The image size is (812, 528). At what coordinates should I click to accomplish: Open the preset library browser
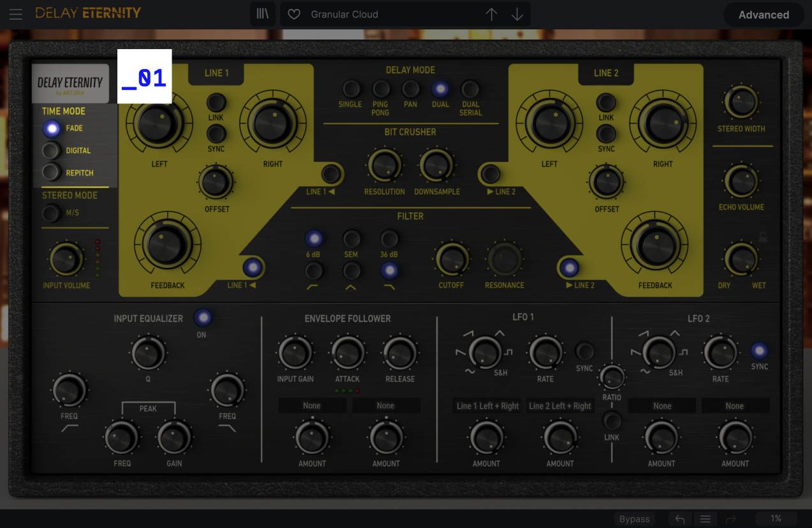point(262,14)
